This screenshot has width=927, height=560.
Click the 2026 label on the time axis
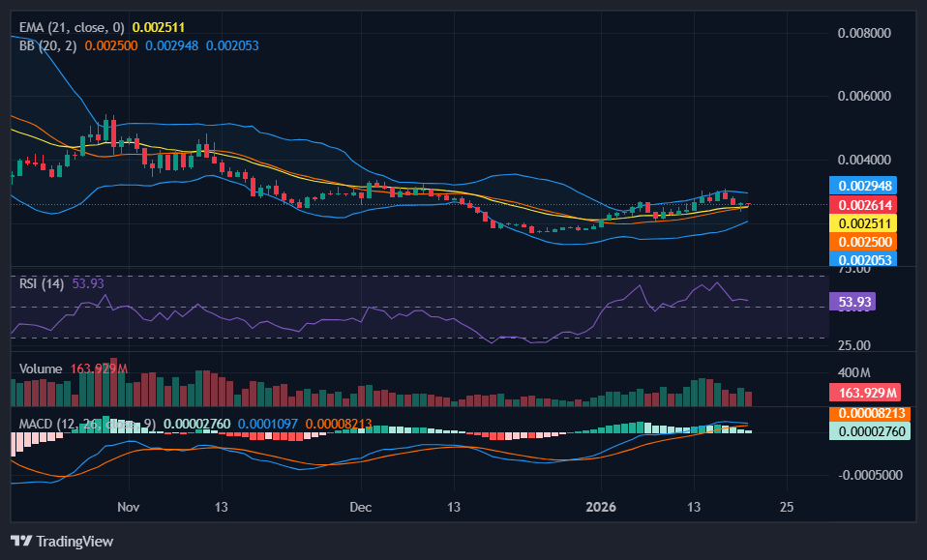[601, 507]
